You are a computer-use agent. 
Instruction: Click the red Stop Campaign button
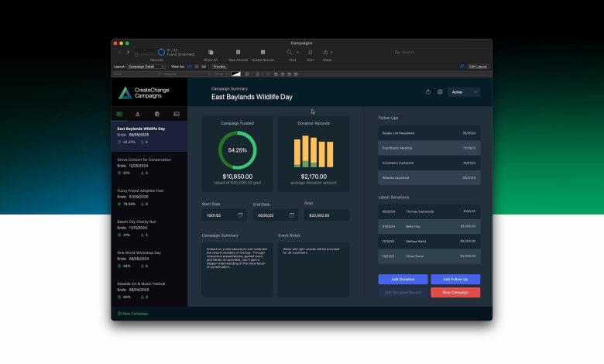pos(455,292)
